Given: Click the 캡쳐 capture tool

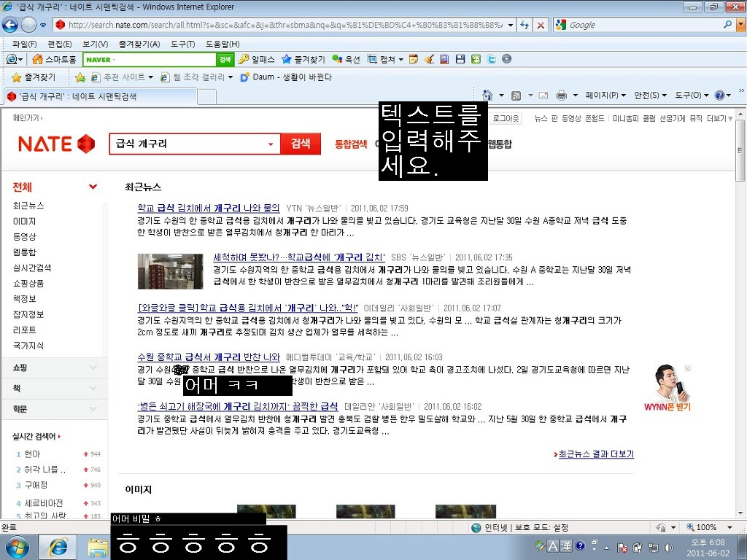Looking at the screenshot, I should (385, 60).
